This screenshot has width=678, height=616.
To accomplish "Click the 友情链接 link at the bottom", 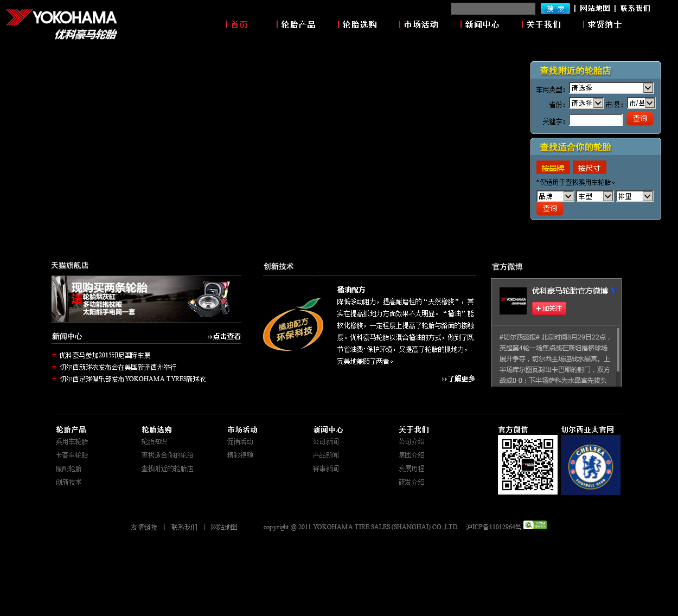I will click(144, 527).
